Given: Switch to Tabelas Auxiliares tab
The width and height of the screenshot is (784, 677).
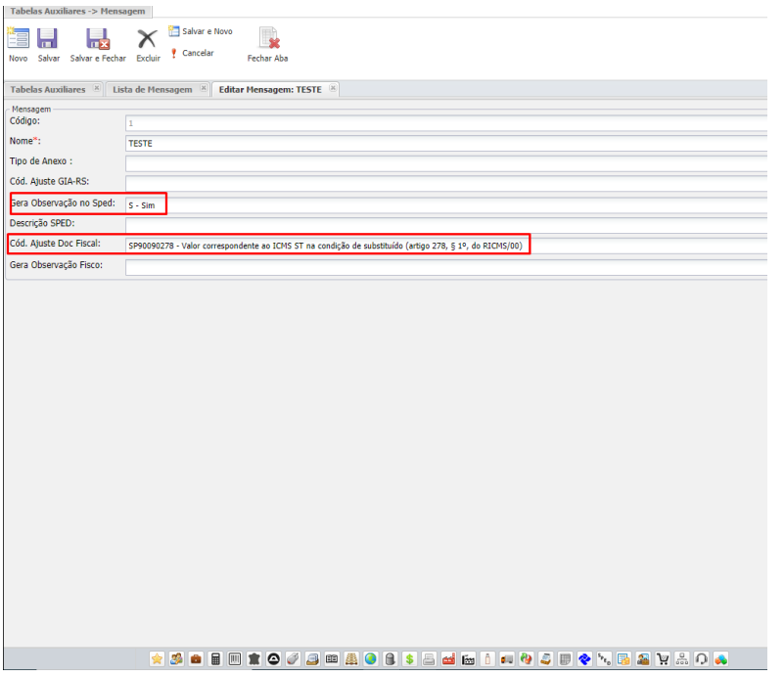Looking at the screenshot, I should point(48,89).
